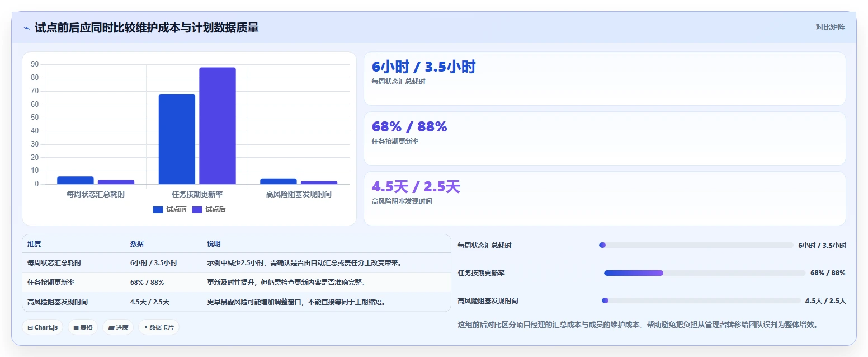Click table cell 高风险阻塞发现时间
Screen dimensions: 868x357
[x=58, y=302]
